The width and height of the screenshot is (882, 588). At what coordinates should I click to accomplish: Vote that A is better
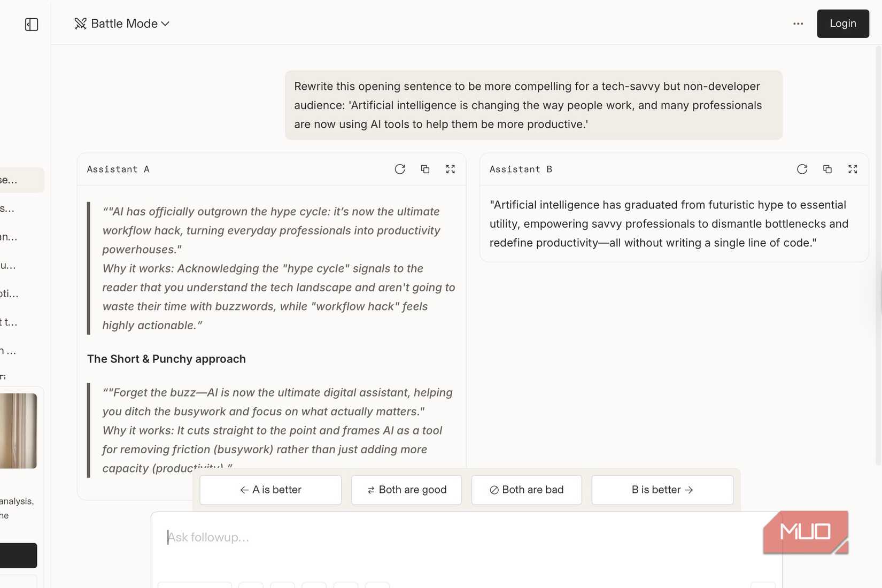coord(270,489)
